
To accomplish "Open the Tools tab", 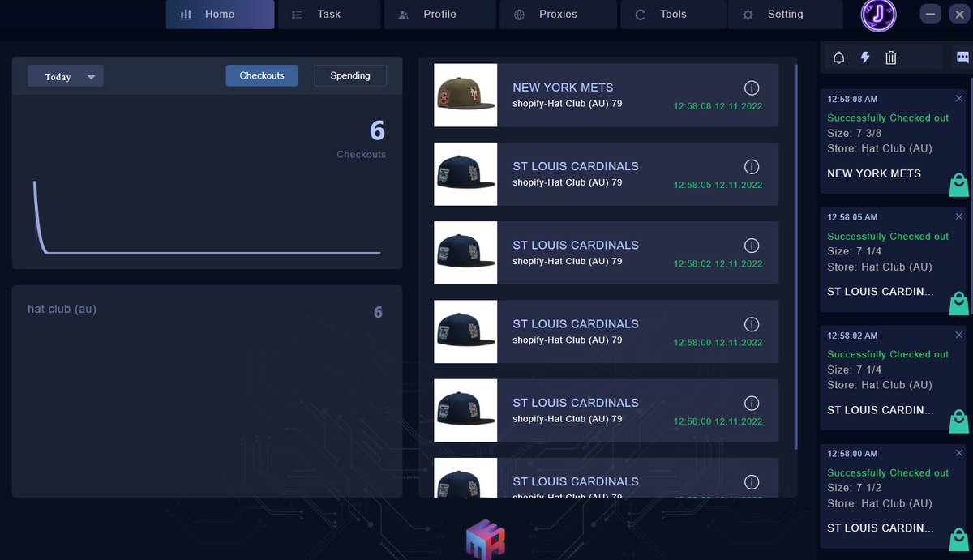I will click(673, 15).
